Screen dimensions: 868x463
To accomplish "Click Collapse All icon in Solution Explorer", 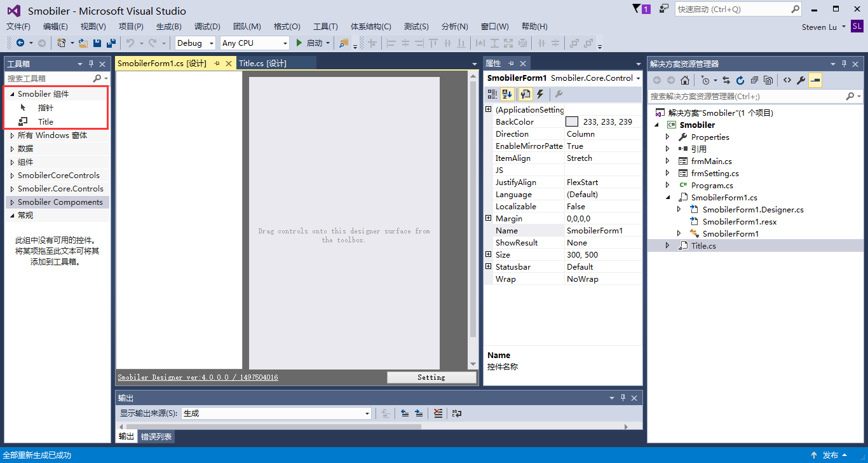I will click(754, 80).
